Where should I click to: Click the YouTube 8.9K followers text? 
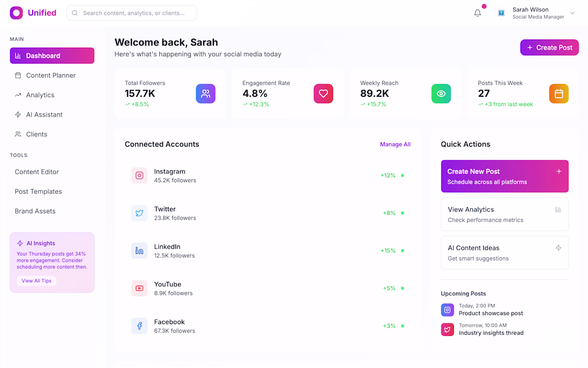173,293
